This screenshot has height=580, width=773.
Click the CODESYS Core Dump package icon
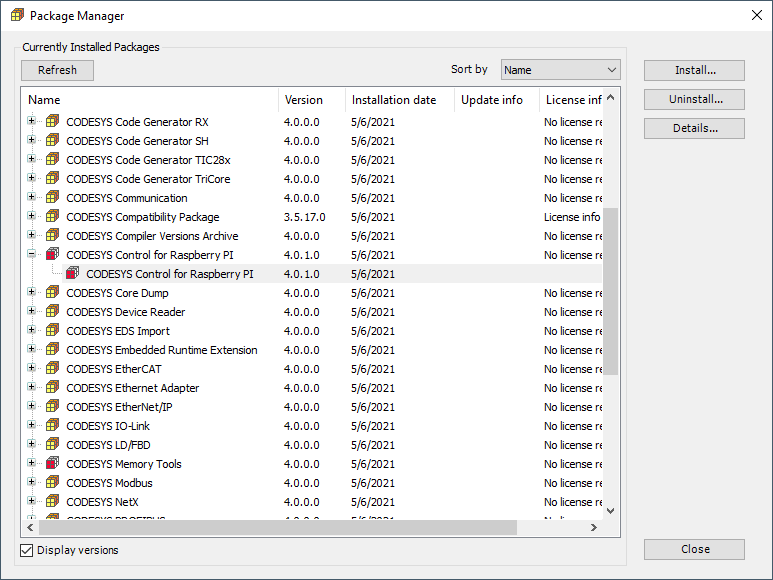[x=53, y=293]
